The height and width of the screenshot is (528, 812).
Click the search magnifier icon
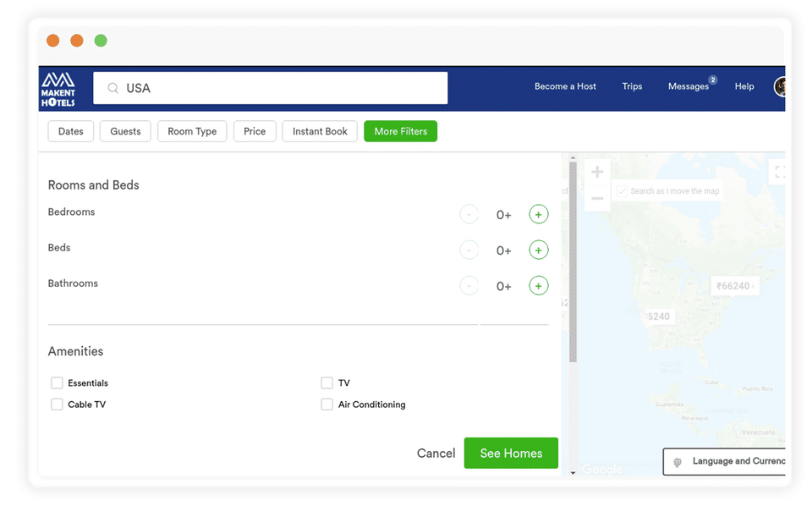tap(112, 88)
